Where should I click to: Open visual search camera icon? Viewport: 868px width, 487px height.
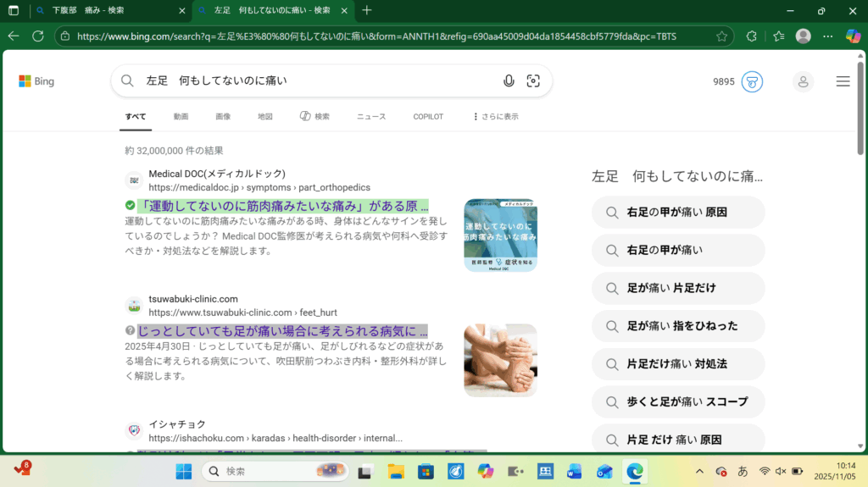click(x=533, y=81)
